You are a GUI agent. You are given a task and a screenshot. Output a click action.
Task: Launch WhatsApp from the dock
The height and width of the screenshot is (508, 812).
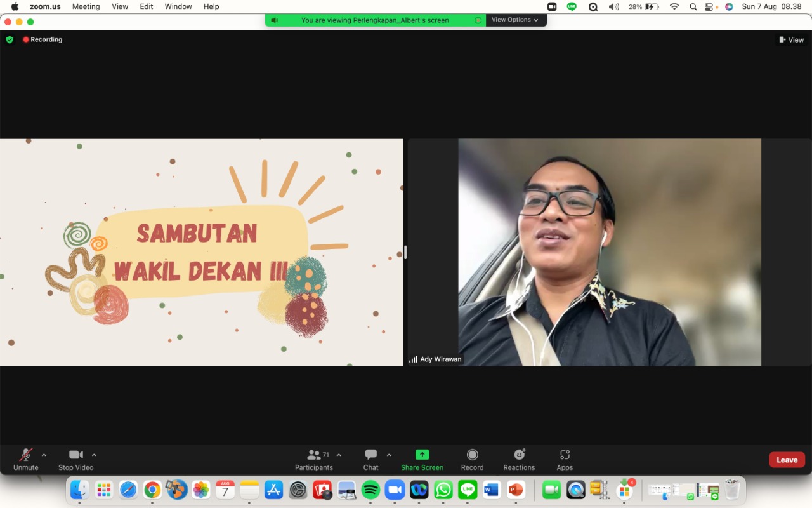(x=443, y=490)
